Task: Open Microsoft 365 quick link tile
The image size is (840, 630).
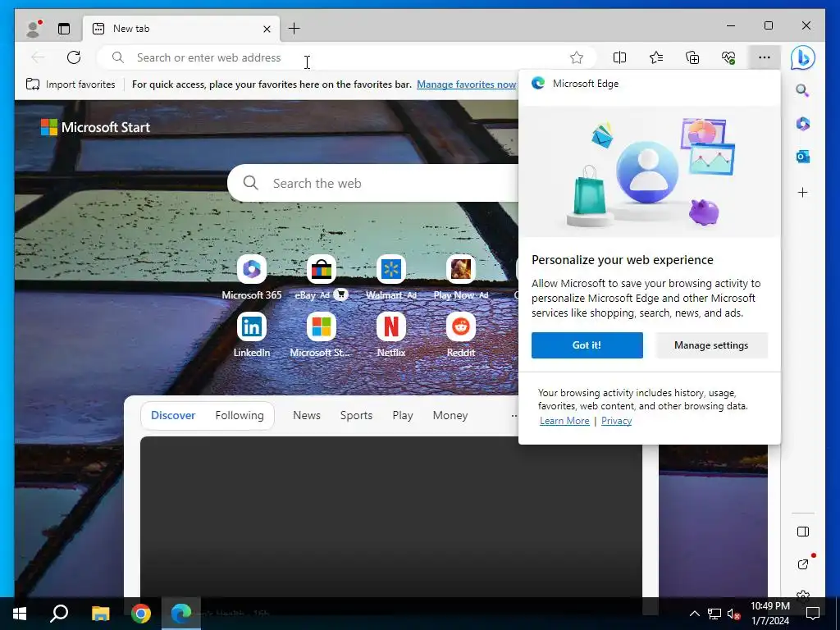Action: [x=252, y=277]
